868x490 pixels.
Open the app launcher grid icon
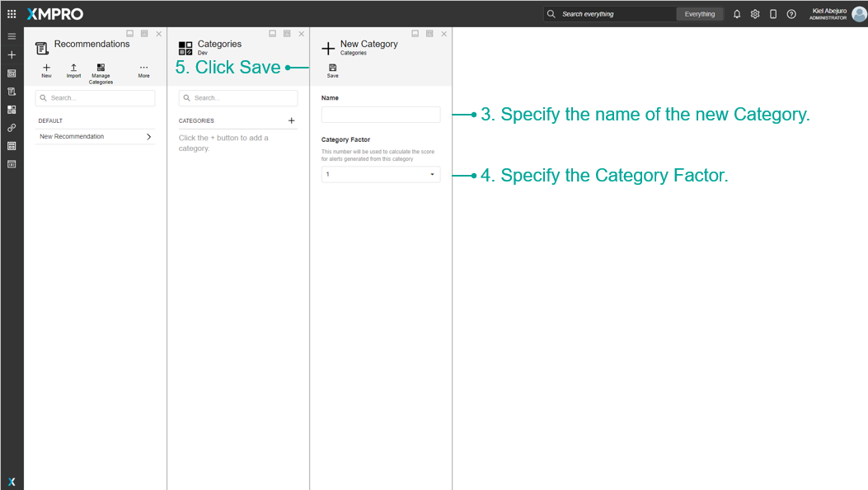12,14
